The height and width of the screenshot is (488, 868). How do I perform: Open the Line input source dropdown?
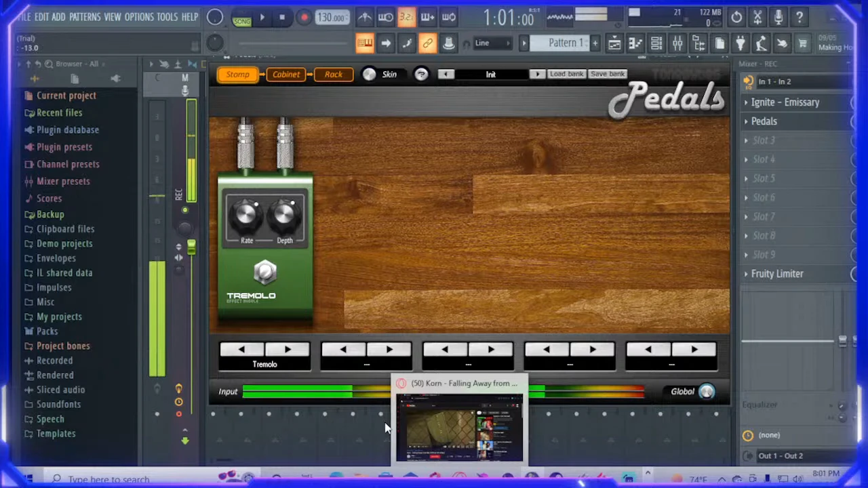492,43
